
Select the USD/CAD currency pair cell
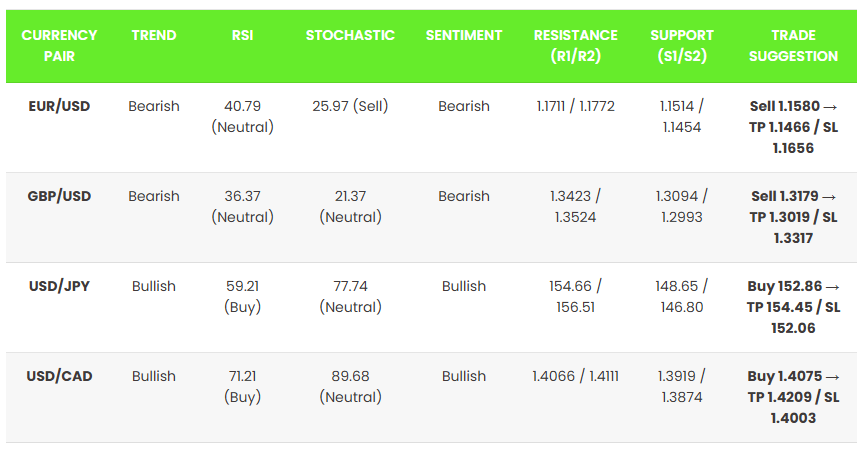[59, 376]
